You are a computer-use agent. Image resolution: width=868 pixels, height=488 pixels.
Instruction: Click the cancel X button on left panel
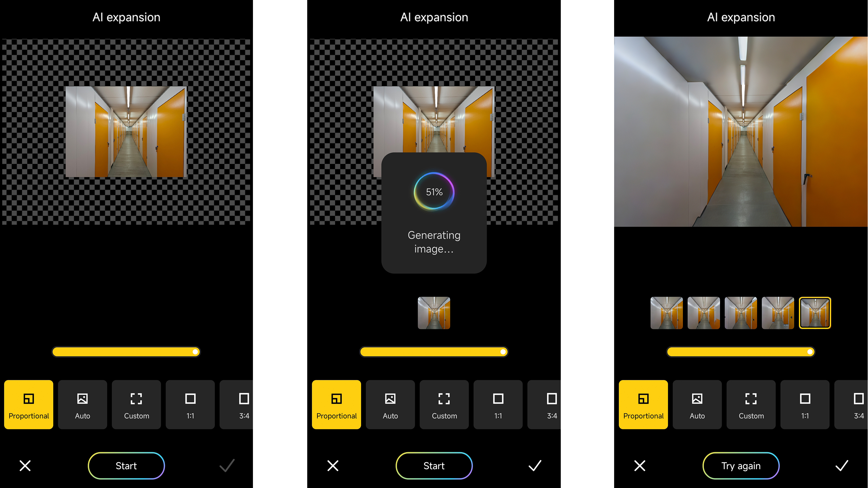24,465
